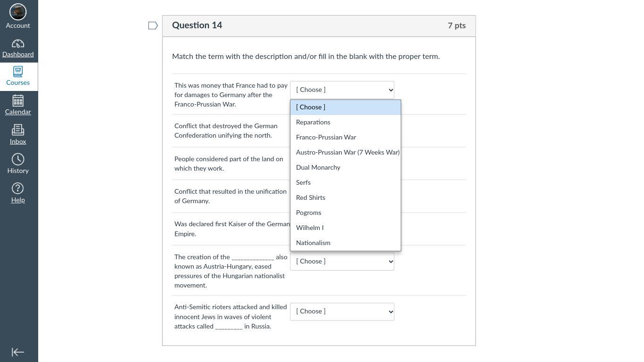644x362 pixels.
Task: Pick Austro-Prussian War (7 Weeks War) option
Action: (347, 153)
